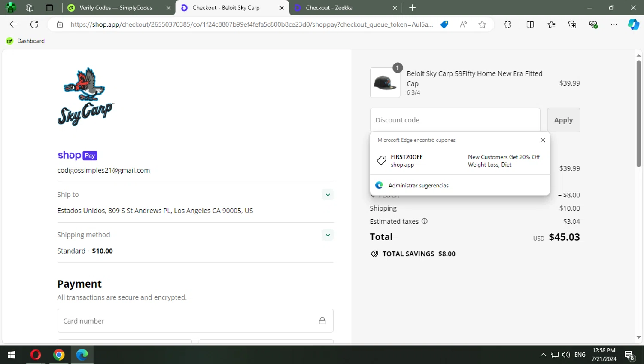Open the Windows Start menu
The image size is (644, 364).
[x=12, y=355]
